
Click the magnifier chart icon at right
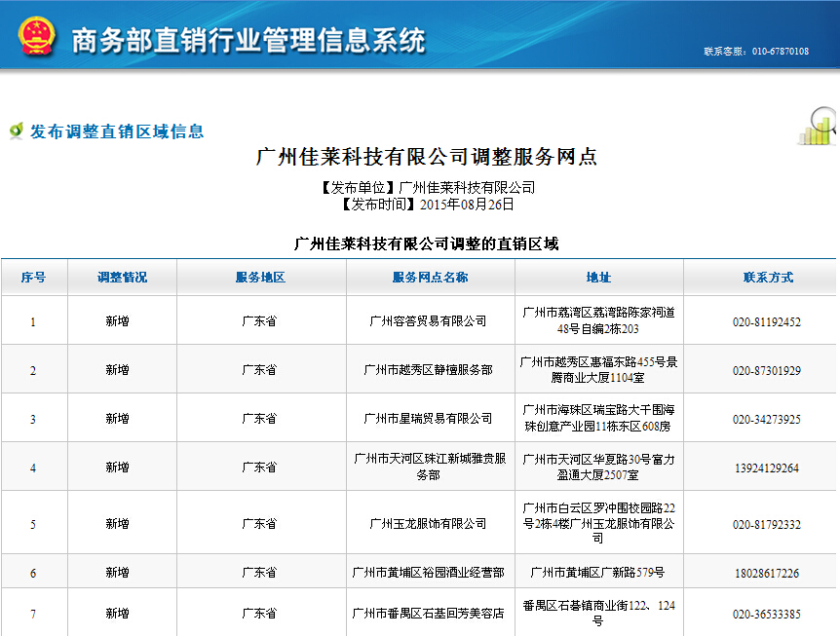[817, 126]
